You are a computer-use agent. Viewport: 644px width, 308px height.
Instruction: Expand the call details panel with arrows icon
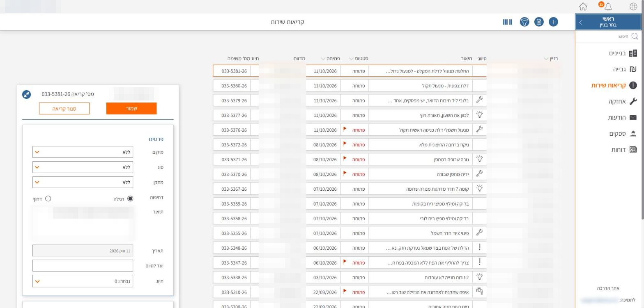coord(26,94)
